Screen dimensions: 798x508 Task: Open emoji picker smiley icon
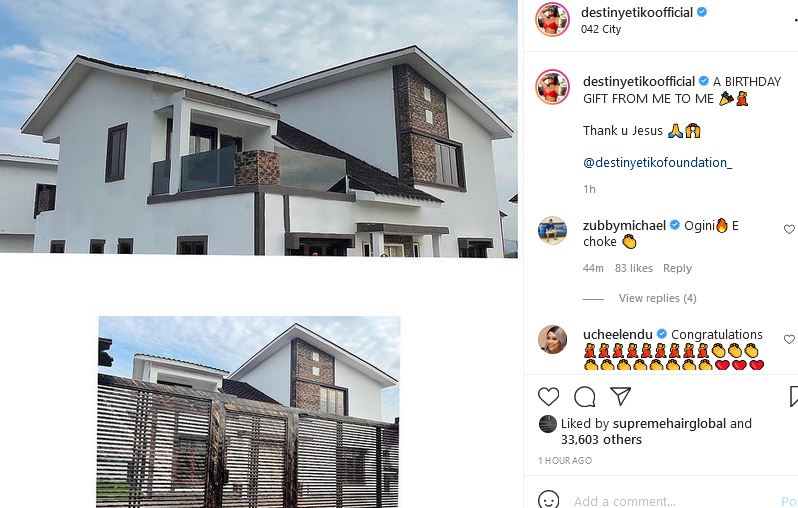(548, 500)
